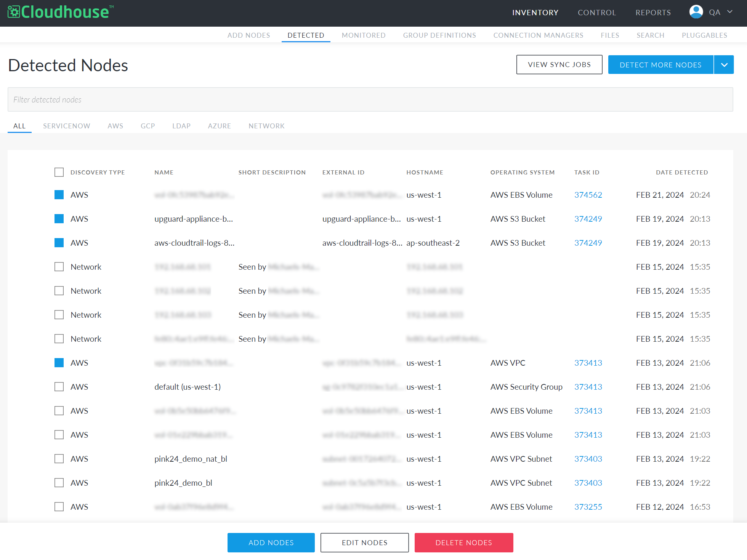The height and width of the screenshot is (560, 747).
Task: Open Group Definitions tab
Action: click(439, 35)
